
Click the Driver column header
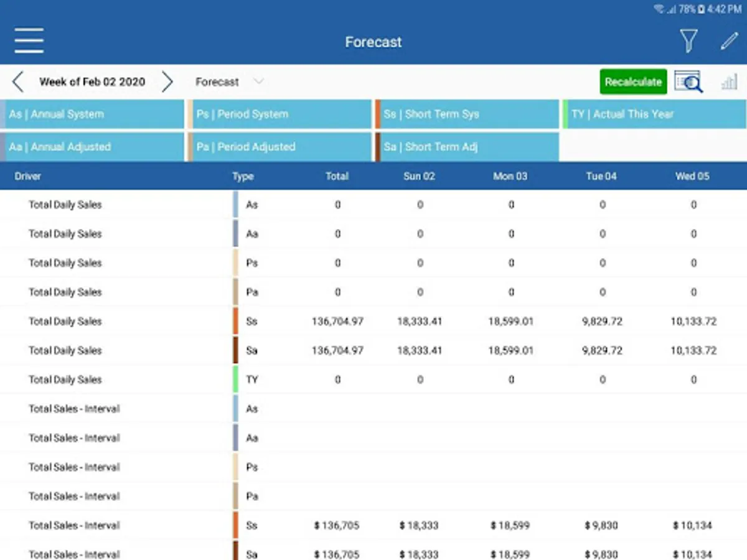(x=28, y=176)
